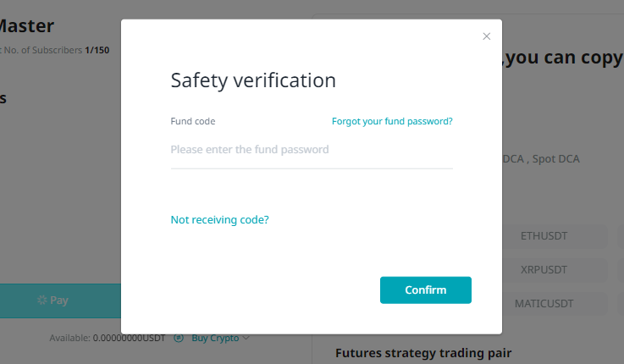Viewport: 624px width, 364px height.
Task: Click the 'Fund code' field label
Action: pyautogui.click(x=192, y=121)
